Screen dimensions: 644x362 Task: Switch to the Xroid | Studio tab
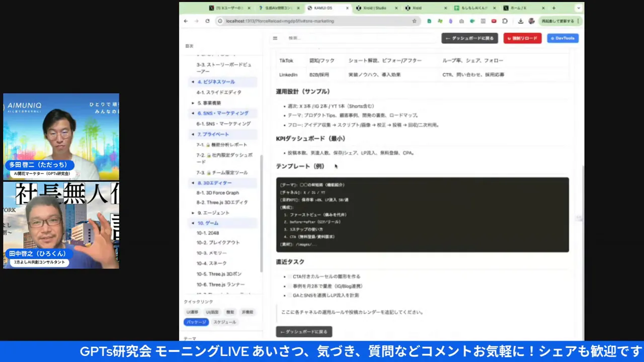(x=374, y=8)
